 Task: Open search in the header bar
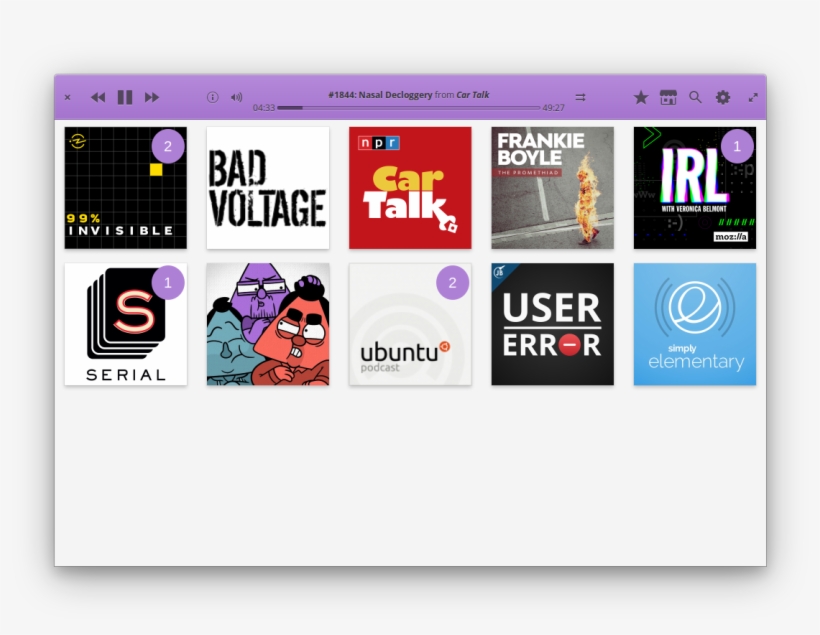coord(695,97)
